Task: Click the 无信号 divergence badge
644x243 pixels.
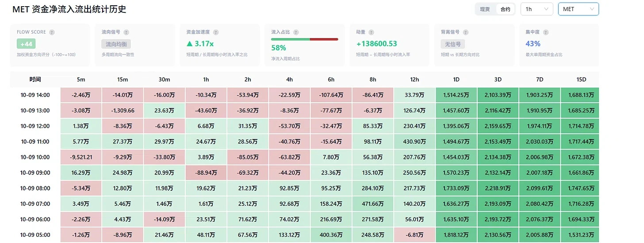Action: (452, 44)
